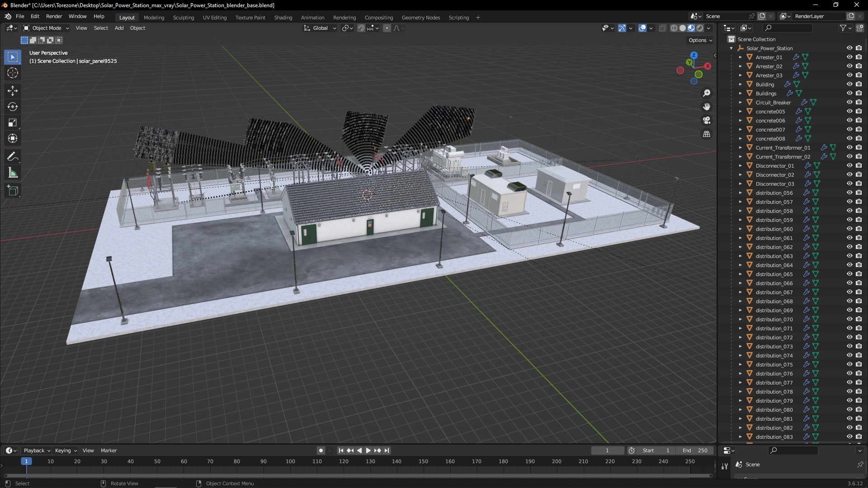Click the X axis on navigation gizmo
868x488 pixels.
(708, 66)
